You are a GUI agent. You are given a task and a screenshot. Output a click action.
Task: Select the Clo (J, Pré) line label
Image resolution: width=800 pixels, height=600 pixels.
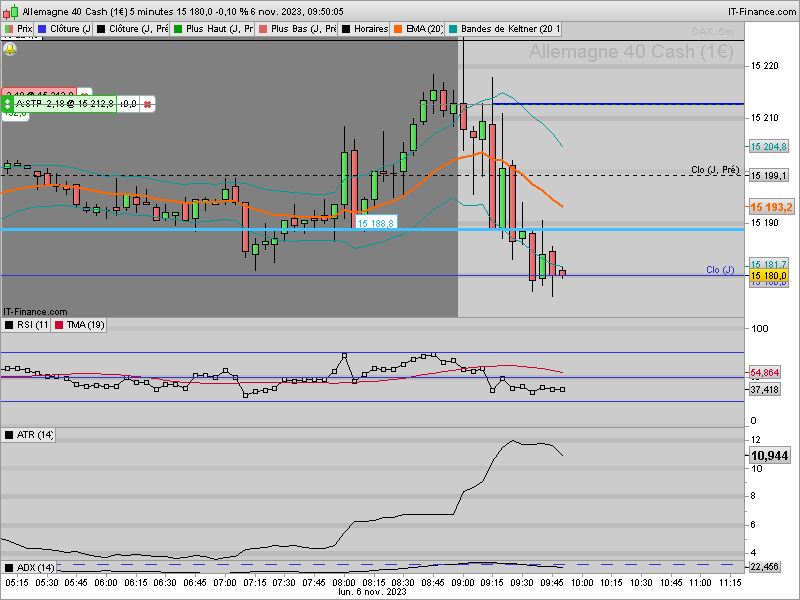[x=715, y=169]
